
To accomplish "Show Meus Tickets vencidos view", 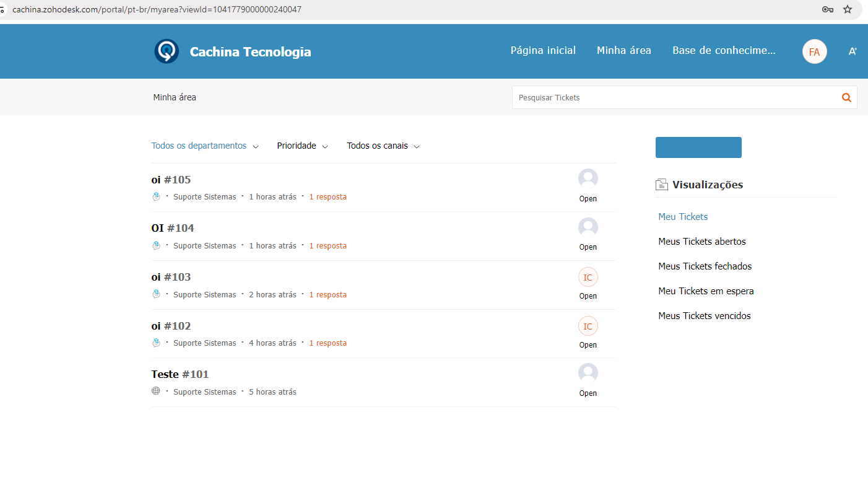I will click(705, 316).
